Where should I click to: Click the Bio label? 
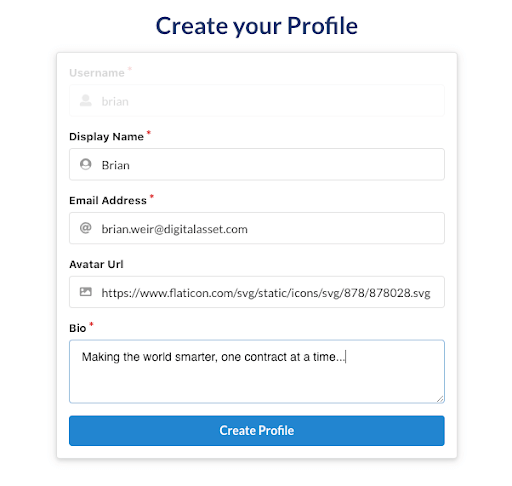coord(78,328)
